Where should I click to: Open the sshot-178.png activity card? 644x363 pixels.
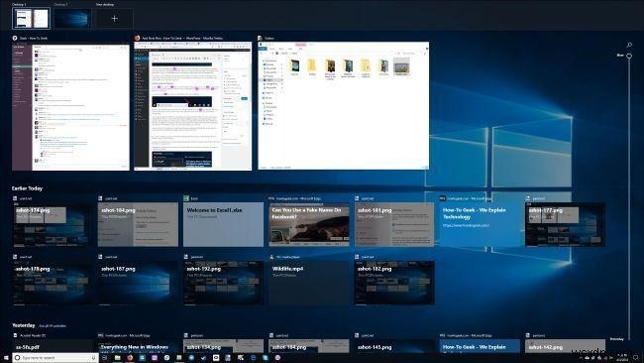point(52,283)
